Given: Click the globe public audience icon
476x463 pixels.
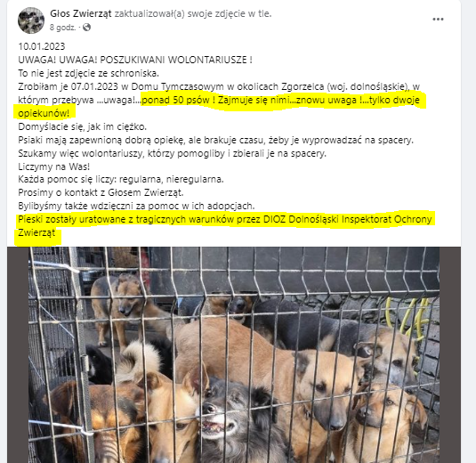Looking at the screenshot, I should [x=86, y=28].
